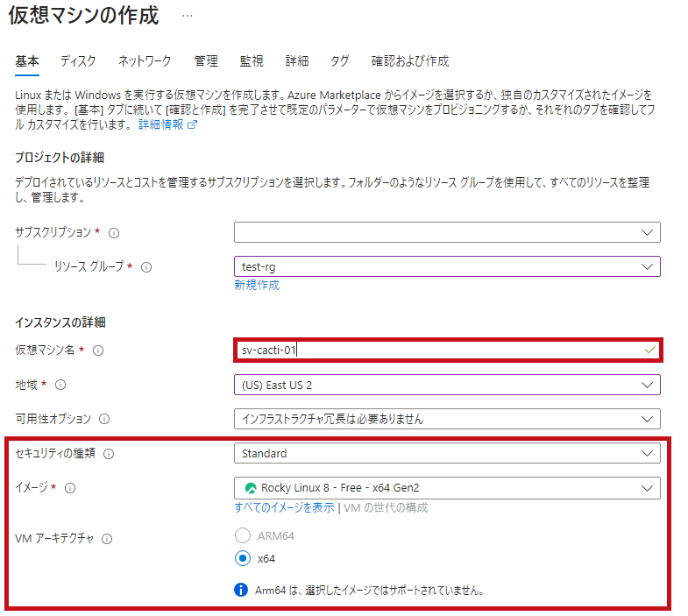The height and width of the screenshot is (616, 688).
Task: Click info icon next to 可用性オプション
Action: (x=104, y=419)
